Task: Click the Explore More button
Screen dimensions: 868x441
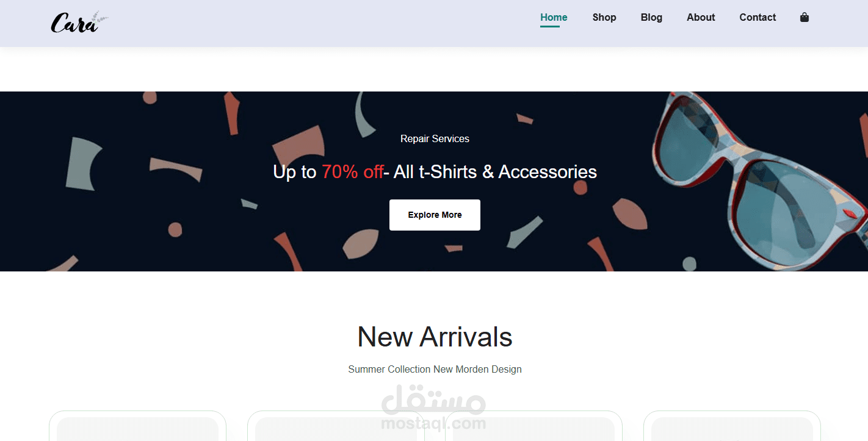Action: 435,215
